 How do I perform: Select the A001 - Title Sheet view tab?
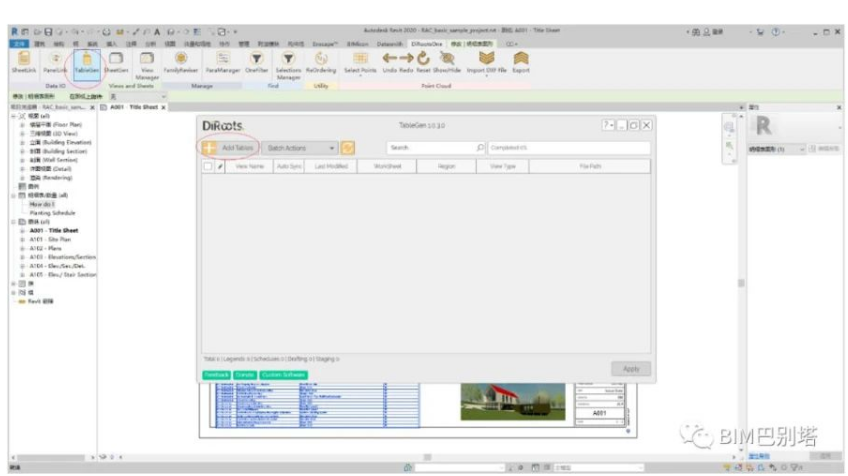[134, 107]
